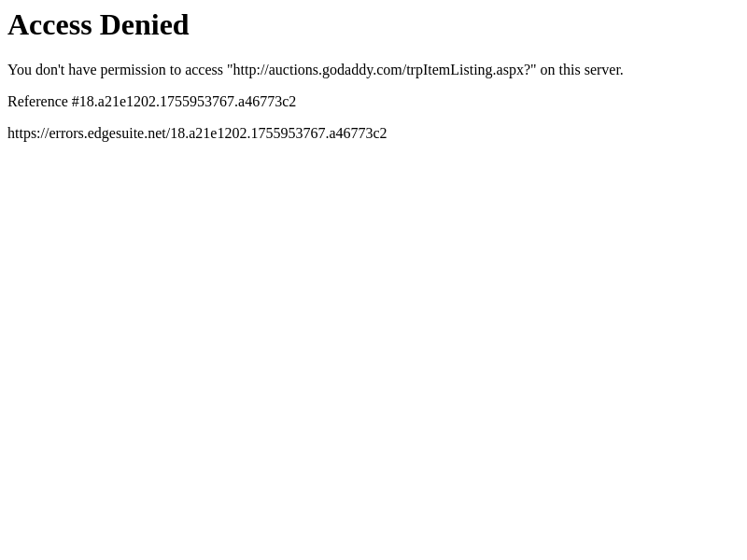The width and height of the screenshot is (747, 560).
Task: Click the word "Access" in the heading
Action: pos(49,25)
